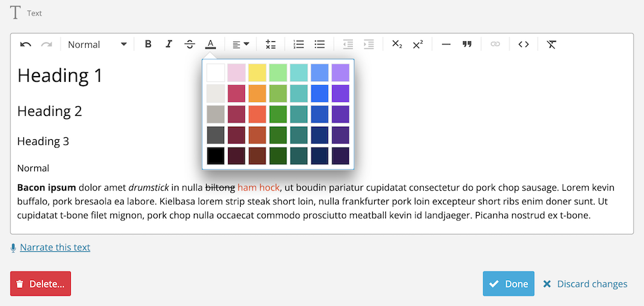Pick the white color swatch

pos(216,73)
